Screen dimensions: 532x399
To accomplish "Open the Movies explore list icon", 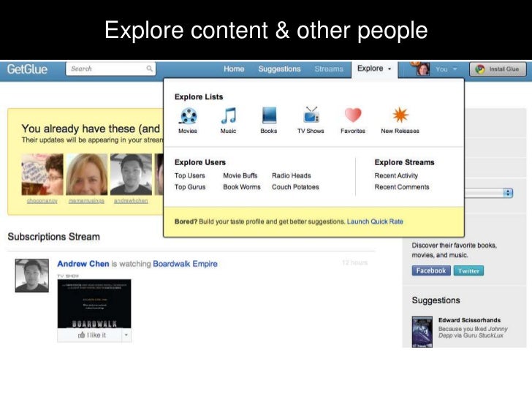I will [188, 115].
